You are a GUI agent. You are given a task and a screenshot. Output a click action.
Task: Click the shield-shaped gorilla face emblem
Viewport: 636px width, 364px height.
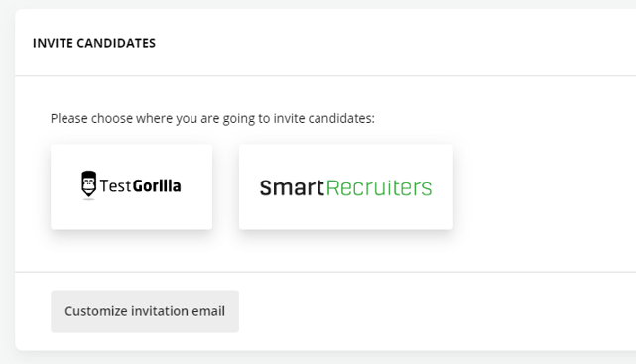click(89, 184)
